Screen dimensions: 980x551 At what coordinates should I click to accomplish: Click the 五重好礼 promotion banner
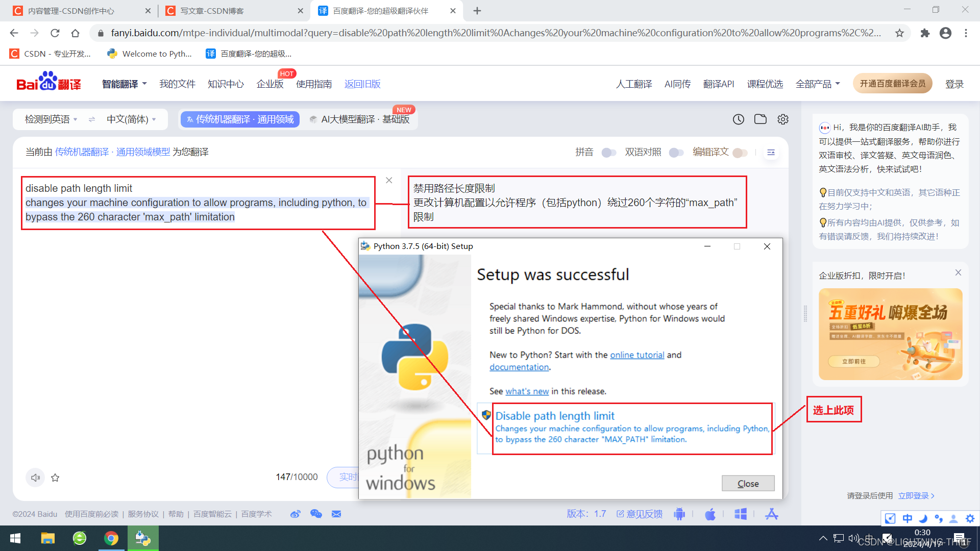click(x=890, y=334)
